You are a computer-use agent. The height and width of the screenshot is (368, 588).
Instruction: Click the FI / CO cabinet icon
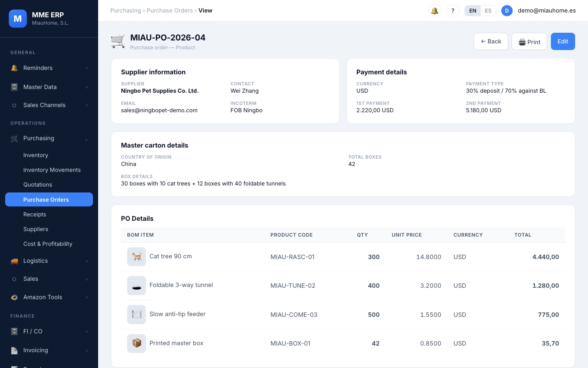point(14,332)
